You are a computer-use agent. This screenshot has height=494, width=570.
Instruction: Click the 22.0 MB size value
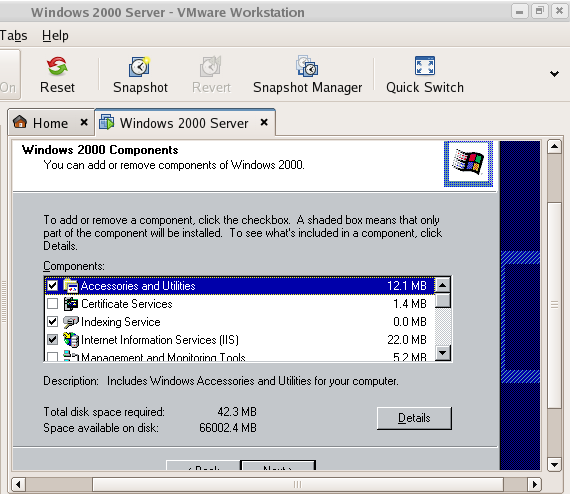pyautogui.click(x=406, y=340)
